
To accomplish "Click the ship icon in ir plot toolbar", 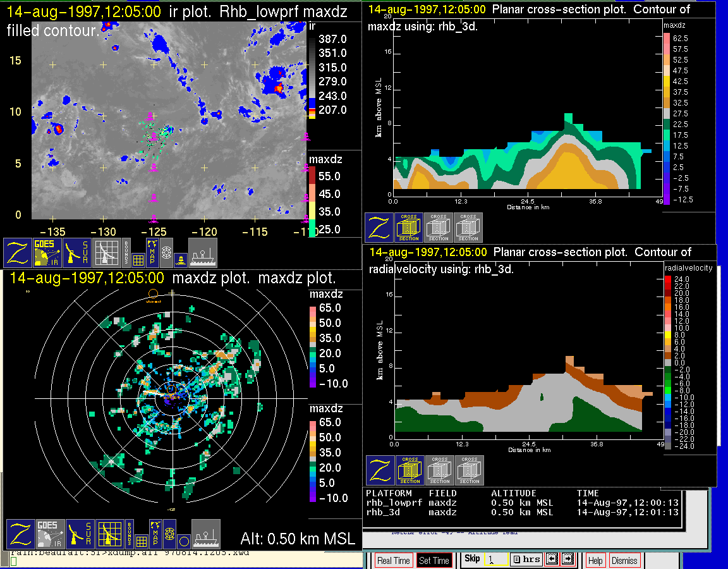I will [203, 252].
